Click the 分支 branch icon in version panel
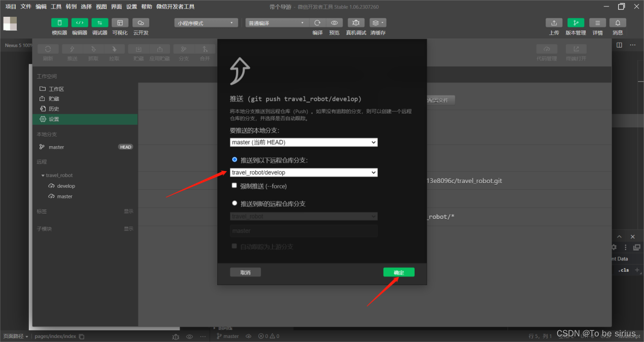Screen dimensions: 644x342 (184, 49)
